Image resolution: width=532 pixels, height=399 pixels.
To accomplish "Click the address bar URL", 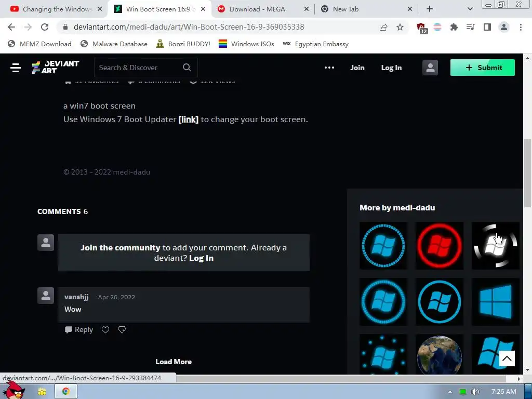I will point(189,27).
